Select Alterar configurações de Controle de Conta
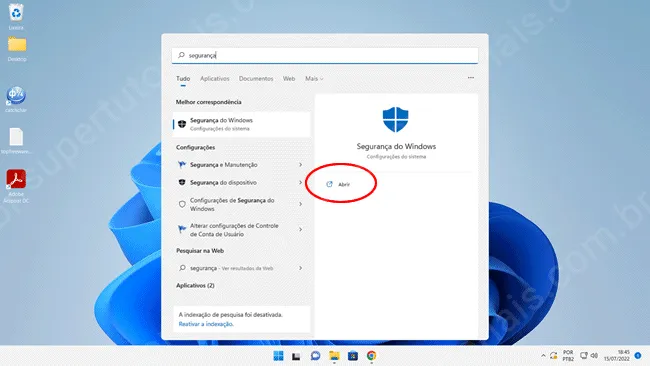 pyautogui.click(x=241, y=230)
